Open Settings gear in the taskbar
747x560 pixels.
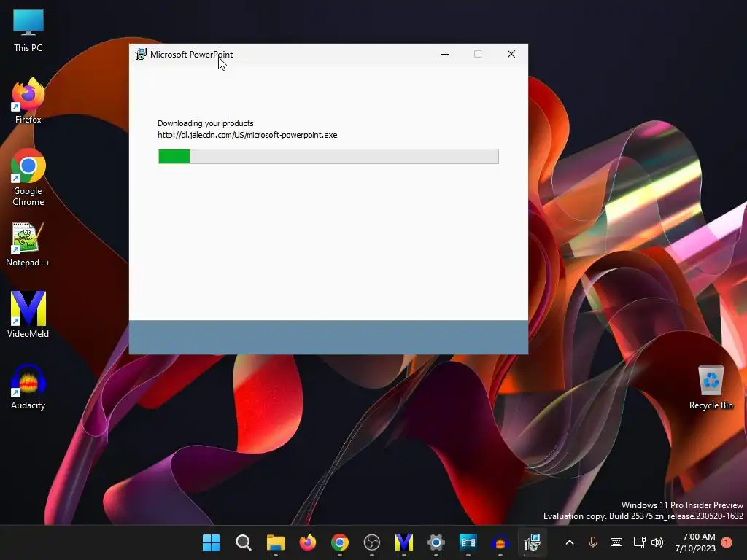coord(436,542)
